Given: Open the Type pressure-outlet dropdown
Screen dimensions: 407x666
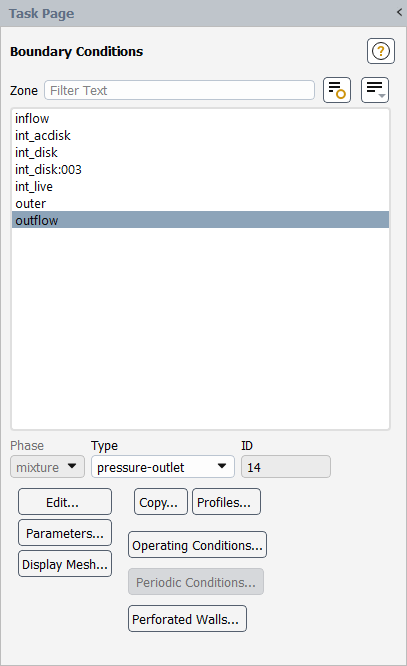Looking at the screenshot, I should [x=163, y=467].
